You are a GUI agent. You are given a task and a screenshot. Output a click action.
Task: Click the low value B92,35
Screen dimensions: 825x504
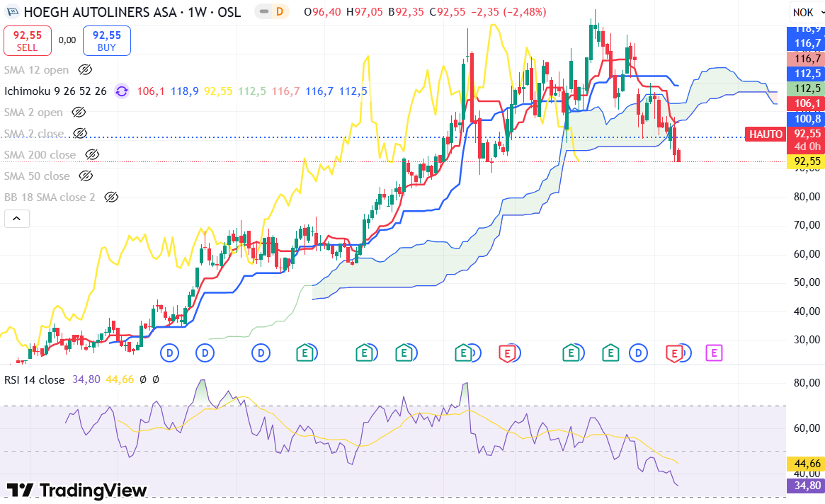406,12
